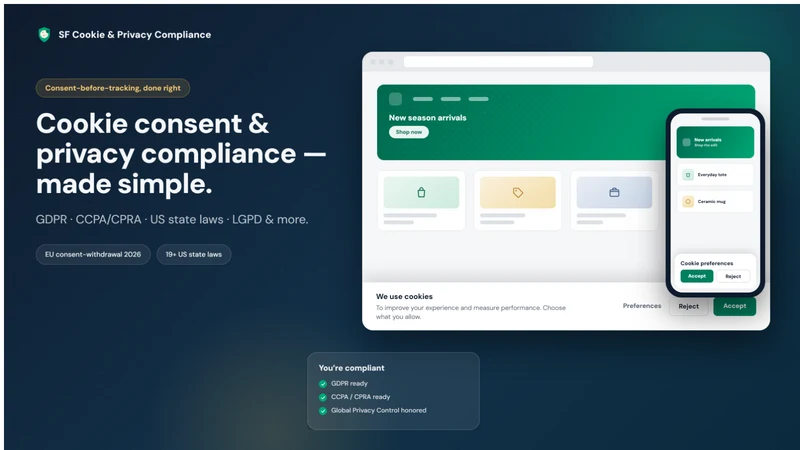Click the 19+ US state laws pill
Viewport: 800px width, 450px height.
[x=194, y=255]
